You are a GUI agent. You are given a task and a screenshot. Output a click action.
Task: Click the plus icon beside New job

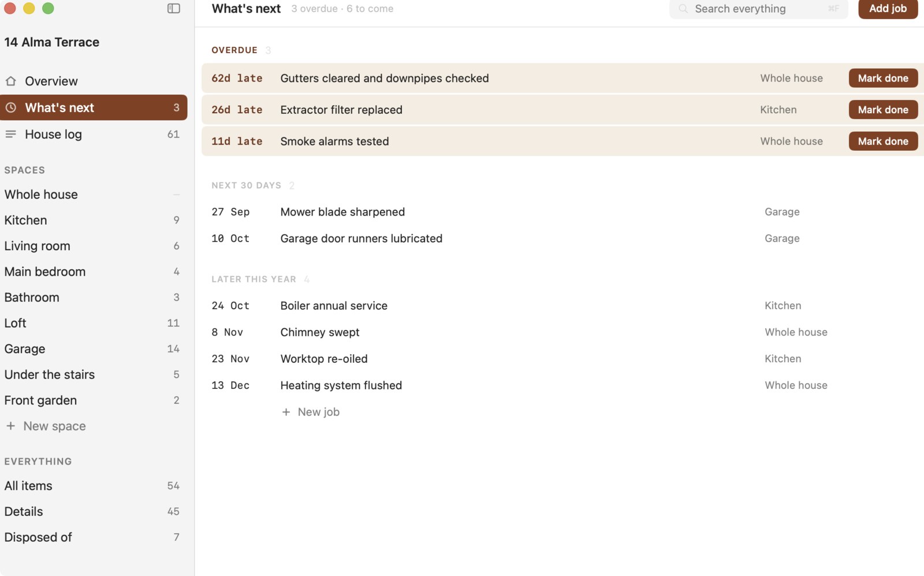(286, 412)
